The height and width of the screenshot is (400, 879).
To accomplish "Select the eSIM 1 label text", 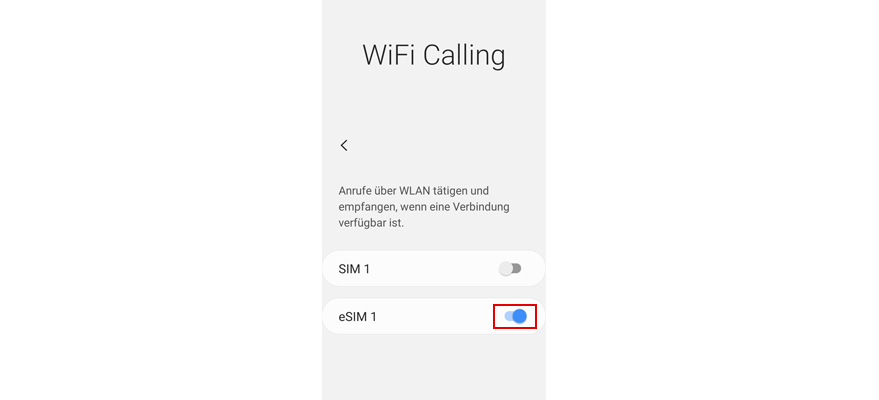I will click(358, 317).
